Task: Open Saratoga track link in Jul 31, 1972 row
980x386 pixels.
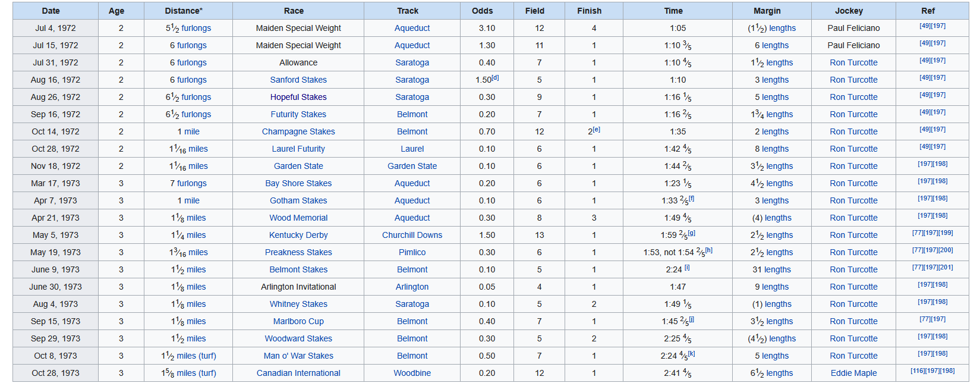Action: 412,62
